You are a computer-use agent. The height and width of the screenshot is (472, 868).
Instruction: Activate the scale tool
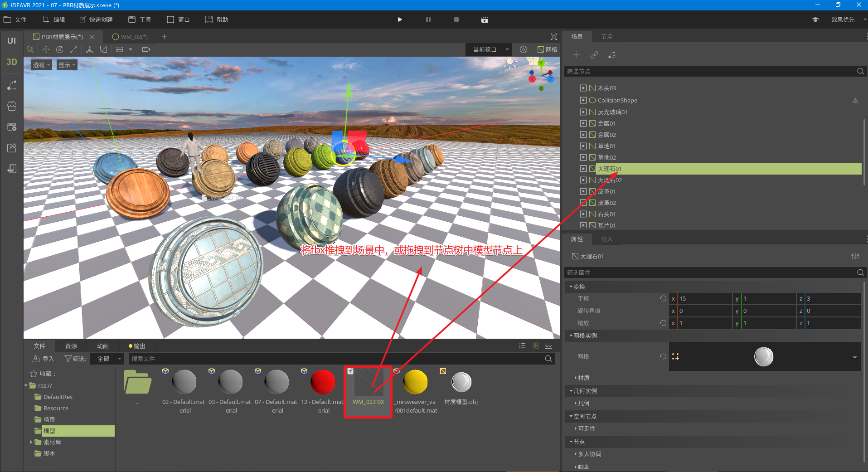coord(73,49)
